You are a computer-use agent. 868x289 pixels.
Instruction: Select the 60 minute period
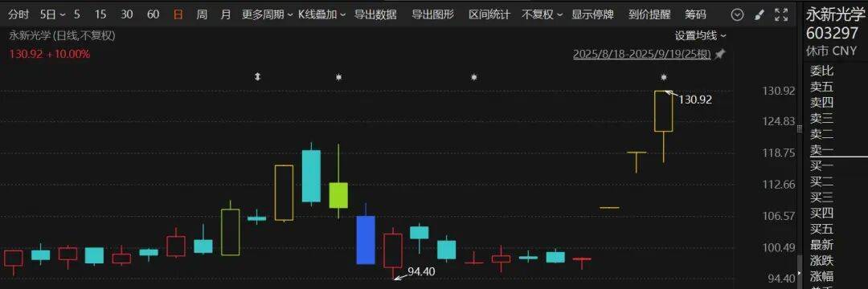[x=153, y=15]
